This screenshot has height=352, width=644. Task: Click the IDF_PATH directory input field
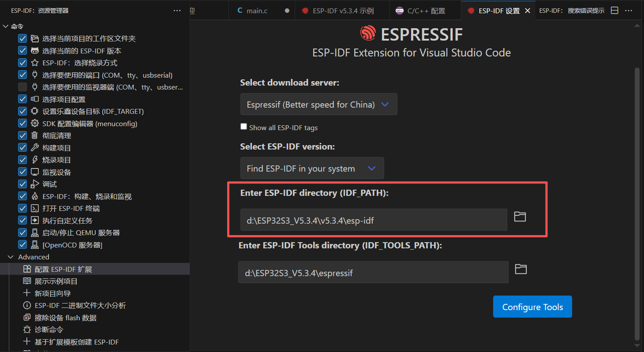click(374, 220)
